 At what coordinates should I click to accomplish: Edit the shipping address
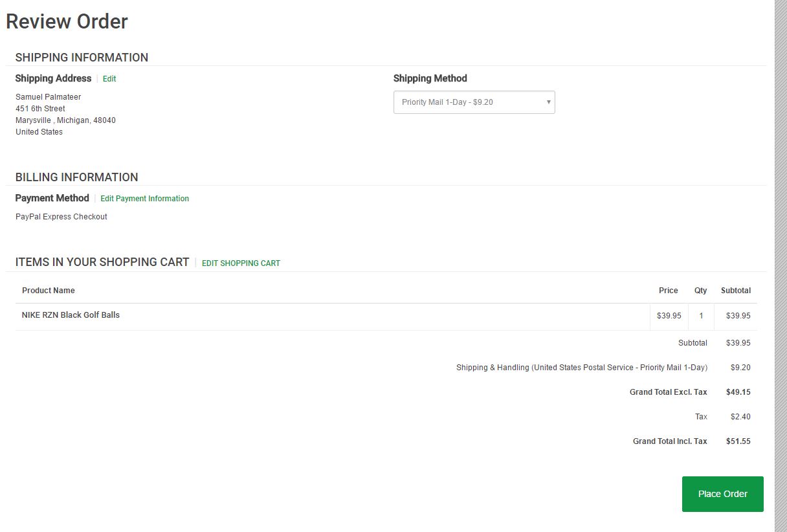[x=109, y=78]
